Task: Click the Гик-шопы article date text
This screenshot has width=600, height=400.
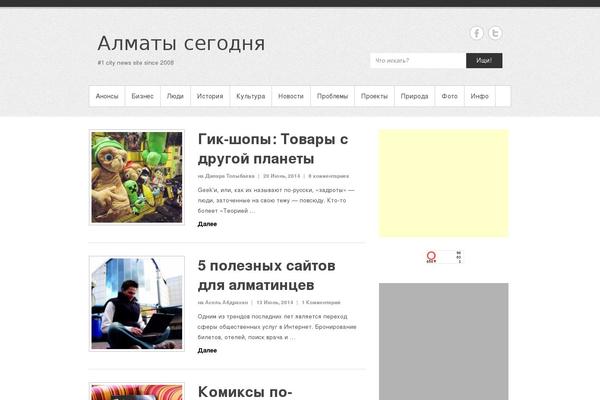Action: pos(282,176)
